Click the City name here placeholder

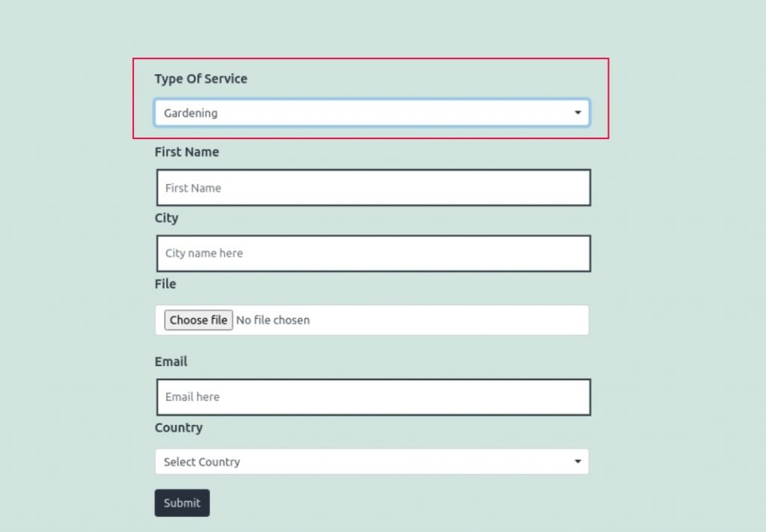click(x=203, y=254)
